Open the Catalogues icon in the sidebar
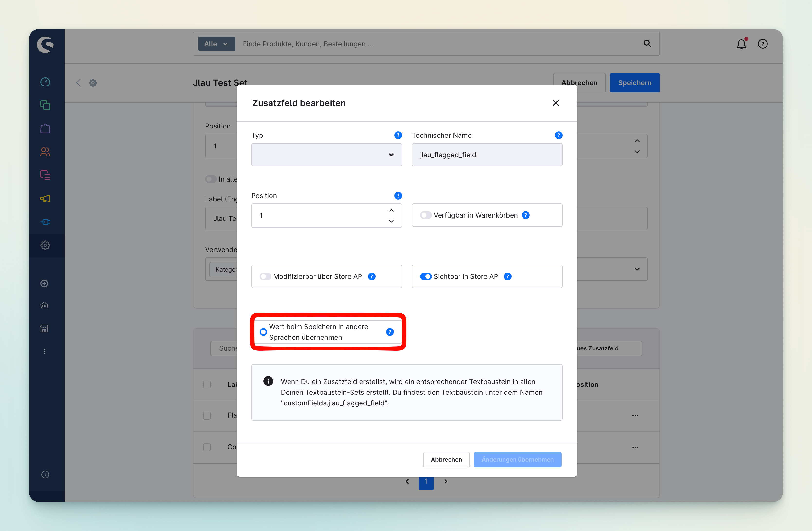Image resolution: width=812 pixels, height=531 pixels. tap(45, 105)
